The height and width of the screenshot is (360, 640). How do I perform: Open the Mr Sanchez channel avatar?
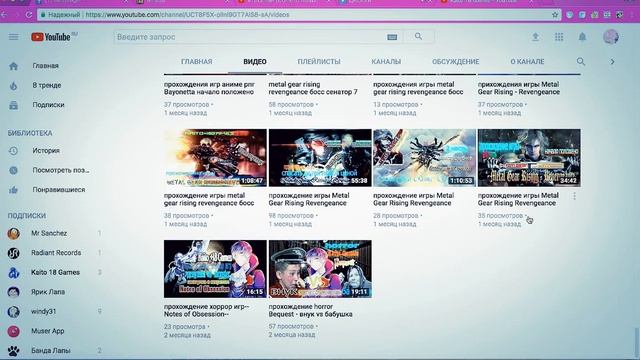click(13, 233)
